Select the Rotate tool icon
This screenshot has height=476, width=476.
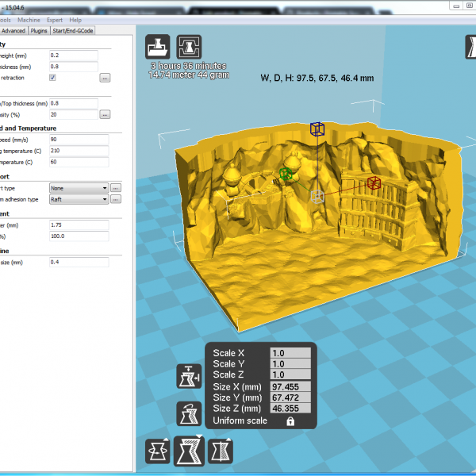coord(158,451)
